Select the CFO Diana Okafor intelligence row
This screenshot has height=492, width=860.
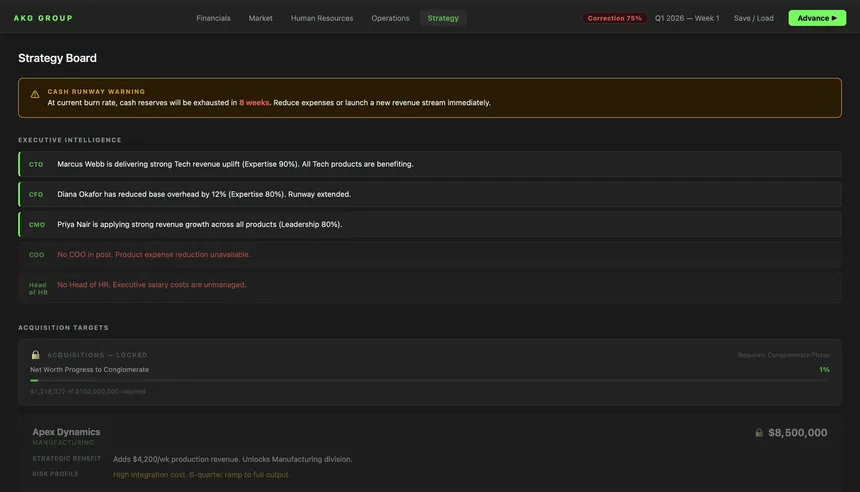430,194
